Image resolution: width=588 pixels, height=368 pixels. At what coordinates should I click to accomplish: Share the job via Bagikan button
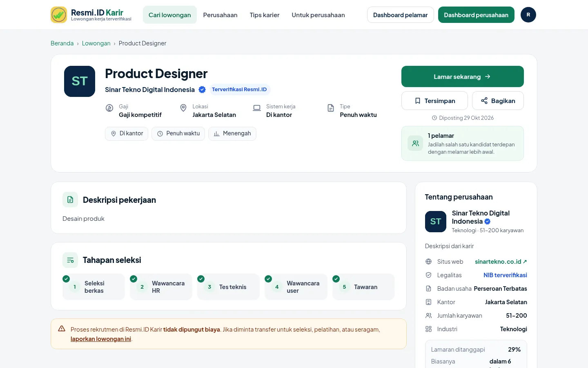(498, 101)
